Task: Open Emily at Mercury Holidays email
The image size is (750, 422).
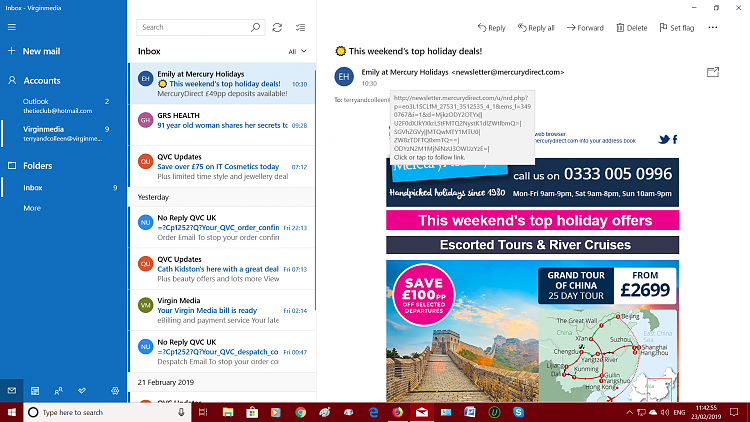Action: click(x=222, y=84)
